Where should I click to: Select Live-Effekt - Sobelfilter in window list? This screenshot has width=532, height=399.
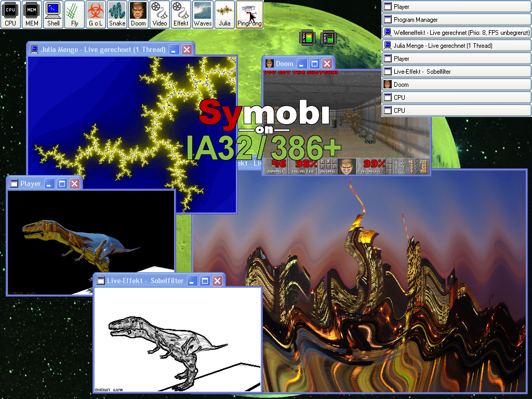coord(457,72)
